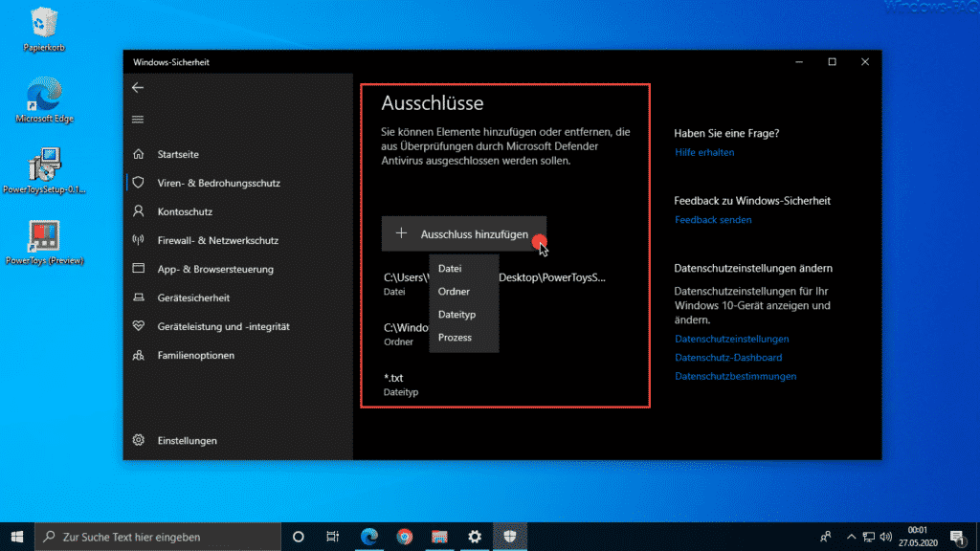Click the Startseite home icon
Image resolution: width=980 pixels, height=551 pixels.
[x=138, y=154]
